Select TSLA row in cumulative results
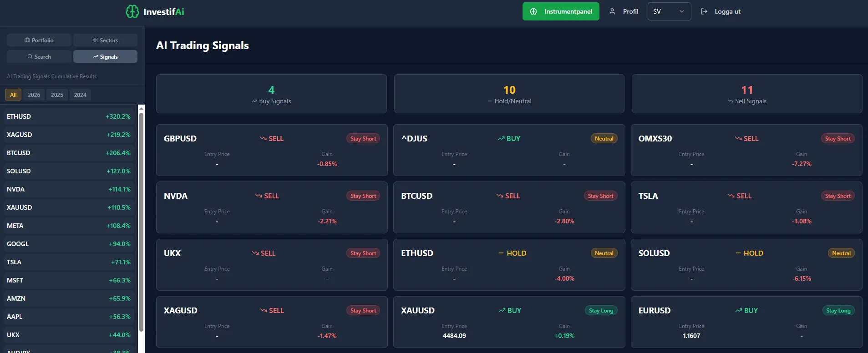The height and width of the screenshot is (353, 868). (69, 262)
